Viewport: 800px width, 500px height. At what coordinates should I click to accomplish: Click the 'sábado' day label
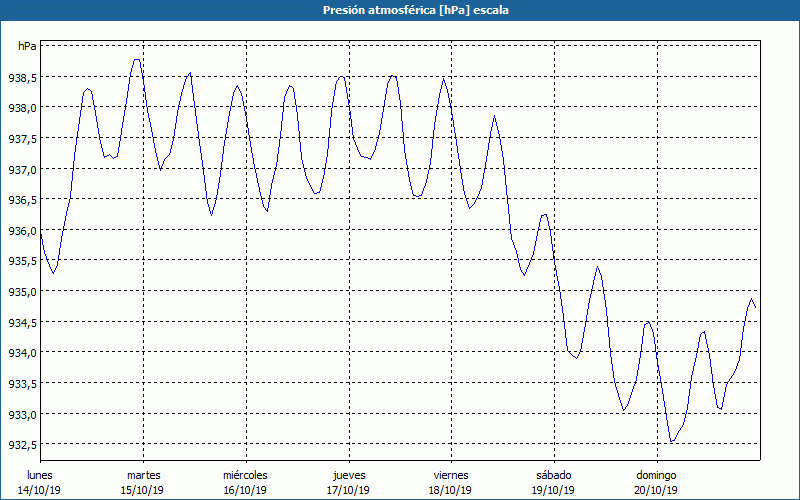554,475
